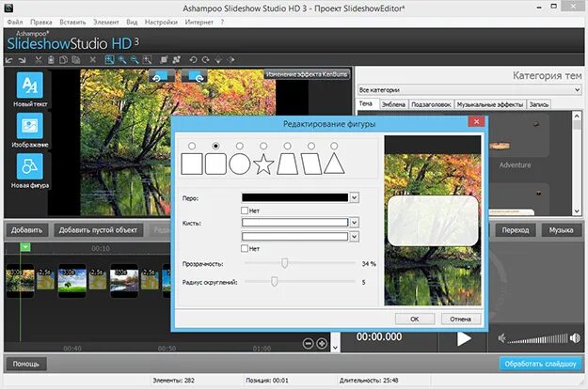Insert picture with Изображение icon
The width and height of the screenshot is (588, 389).
point(29,126)
